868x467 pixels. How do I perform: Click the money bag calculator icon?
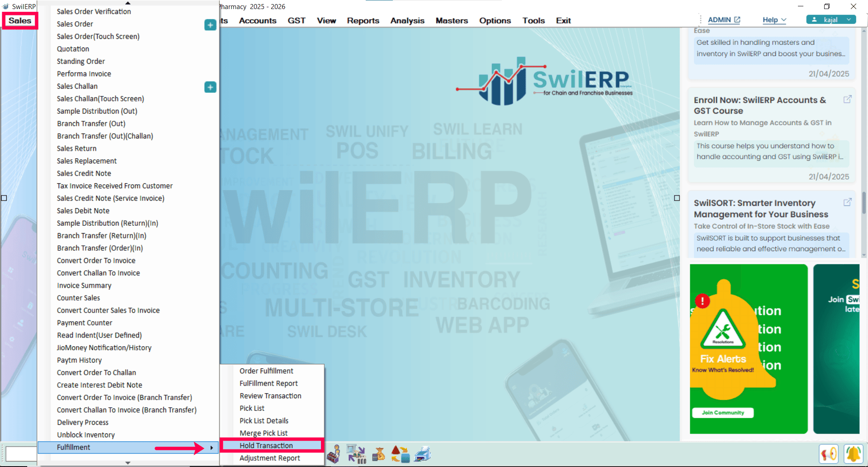[x=378, y=454]
